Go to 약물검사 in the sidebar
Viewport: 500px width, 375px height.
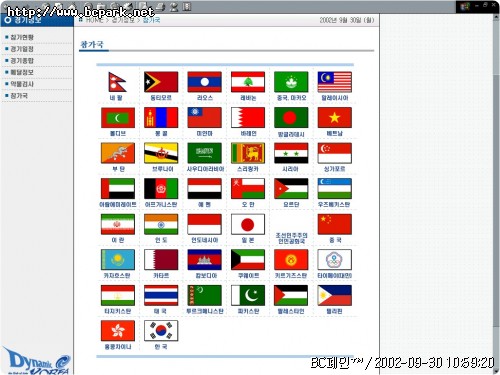22,84
